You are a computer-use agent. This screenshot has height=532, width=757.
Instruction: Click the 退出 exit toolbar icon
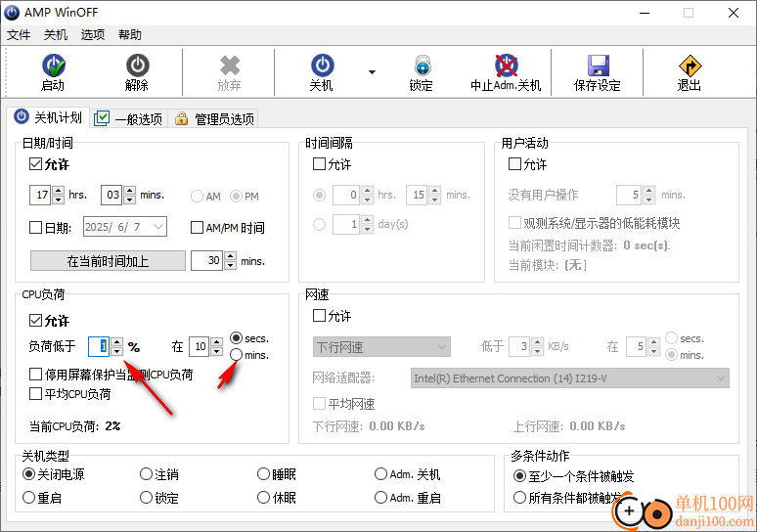pyautogui.click(x=690, y=66)
